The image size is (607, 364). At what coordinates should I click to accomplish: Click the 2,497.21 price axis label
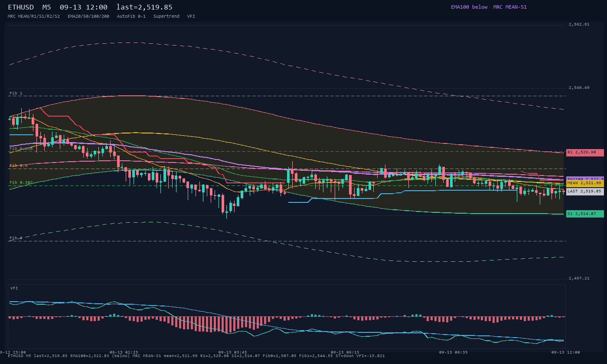[579, 278]
